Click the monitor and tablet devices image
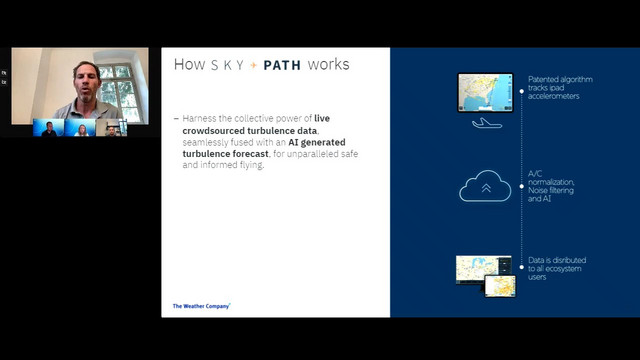Image resolution: width=640 pixels, height=360 pixels. [486, 276]
